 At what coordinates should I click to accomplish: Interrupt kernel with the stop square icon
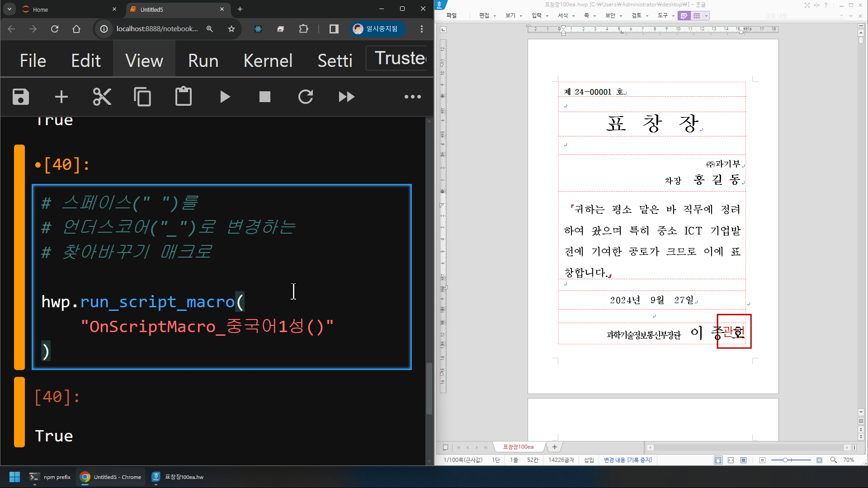265,97
